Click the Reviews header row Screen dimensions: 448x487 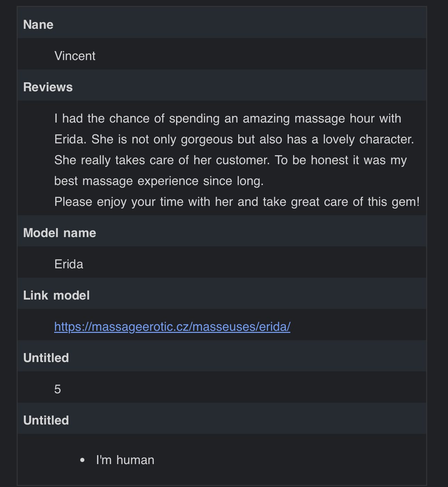[x=222, y=87]
